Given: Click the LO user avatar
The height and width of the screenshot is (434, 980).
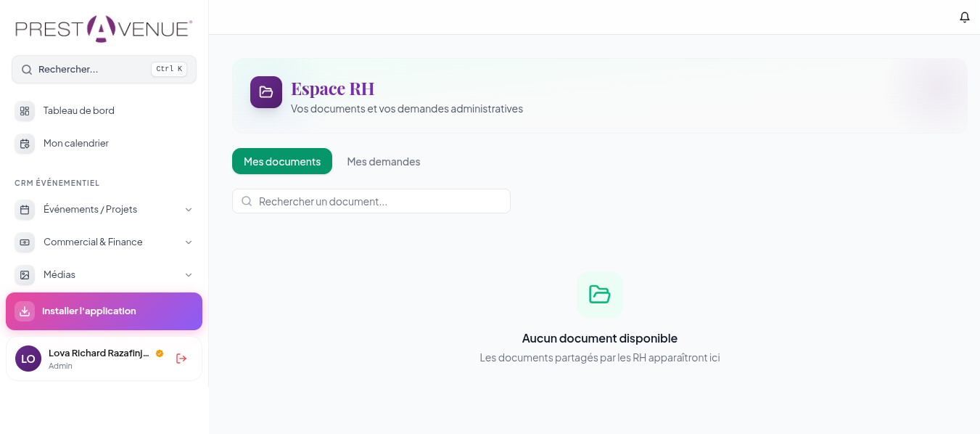Looking at the screenshot, I should (x=28, y=359).
